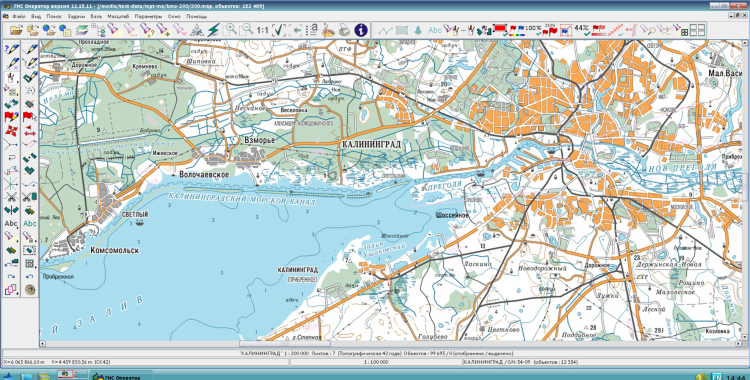Open the Файл menu
The image size is (750, 380).
pos(19,16)
